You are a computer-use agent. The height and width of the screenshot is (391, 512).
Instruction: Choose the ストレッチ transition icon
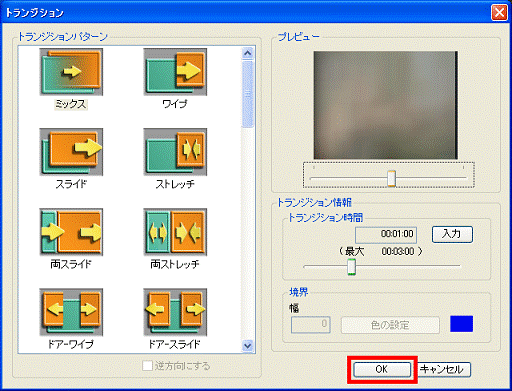[x=175, y=152]
